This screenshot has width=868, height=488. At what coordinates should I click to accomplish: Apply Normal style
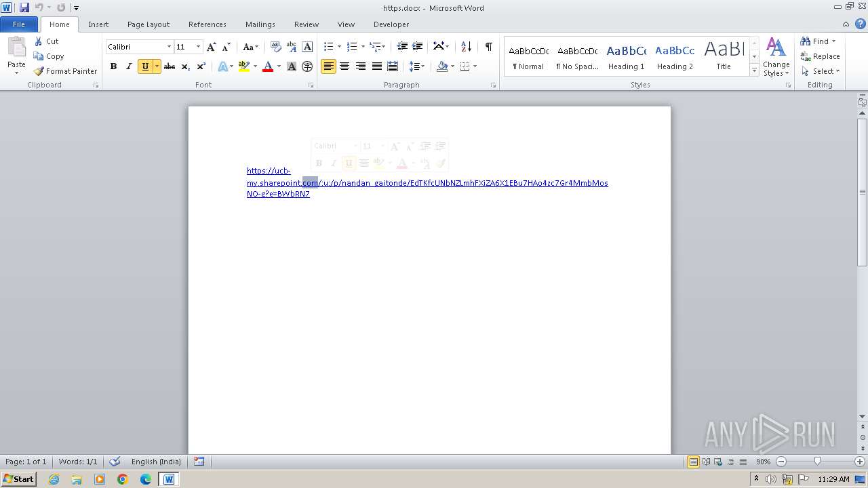pyautogui.click(x=528, y=57)
